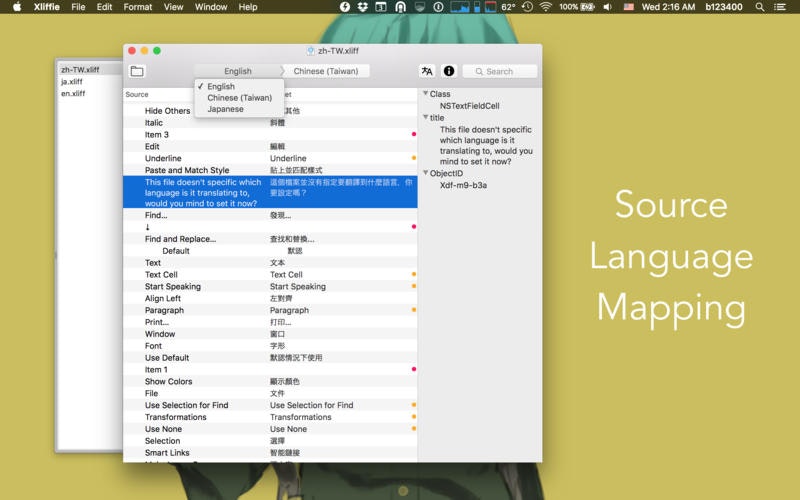800x500 pixels.
Task: Click the AirPlay display menu bar icon
Action: [x=419, y=7]
